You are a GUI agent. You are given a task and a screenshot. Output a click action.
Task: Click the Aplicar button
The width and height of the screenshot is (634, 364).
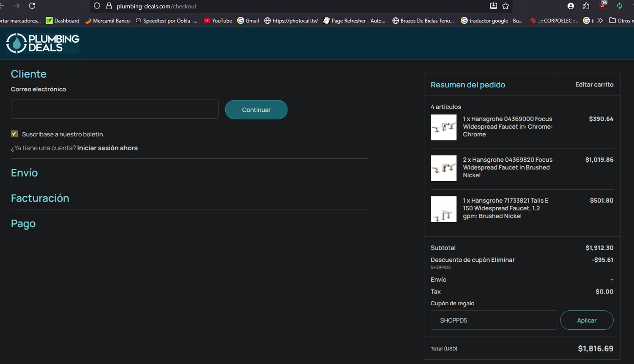pos(587,320)
